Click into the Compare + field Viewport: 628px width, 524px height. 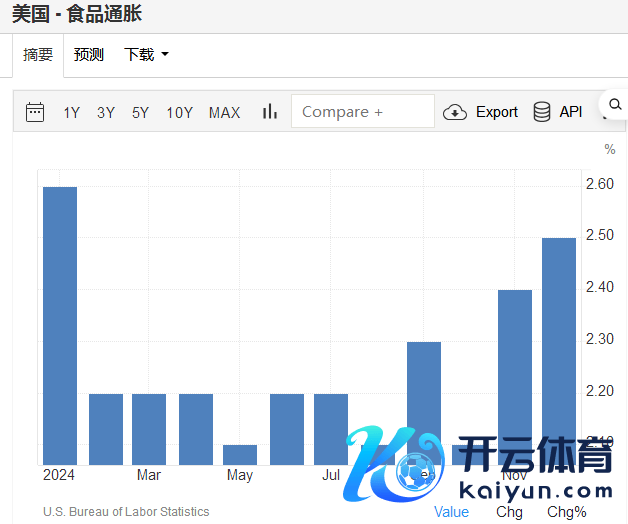(x=362, y=112)
